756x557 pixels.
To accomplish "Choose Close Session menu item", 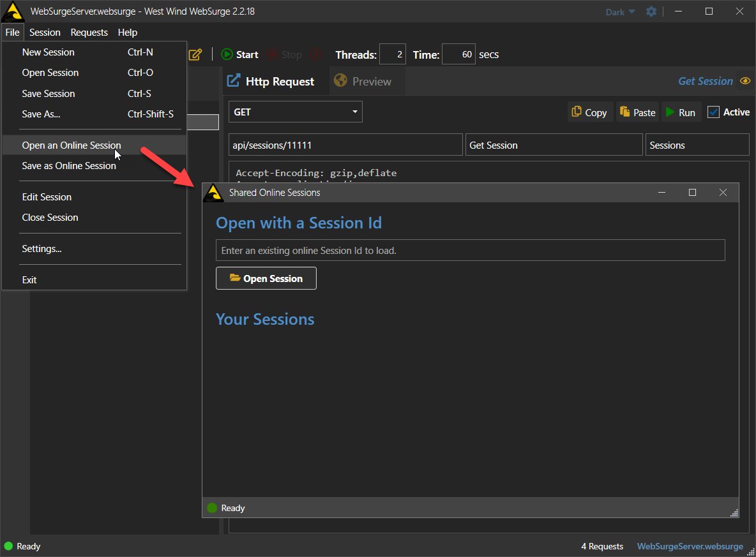I will (x=94, y=218).
